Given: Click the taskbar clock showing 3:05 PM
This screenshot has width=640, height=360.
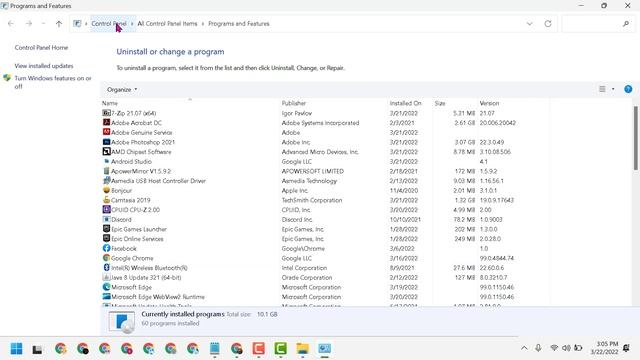Looking at the screenshot, I should [x=604, y=348].
